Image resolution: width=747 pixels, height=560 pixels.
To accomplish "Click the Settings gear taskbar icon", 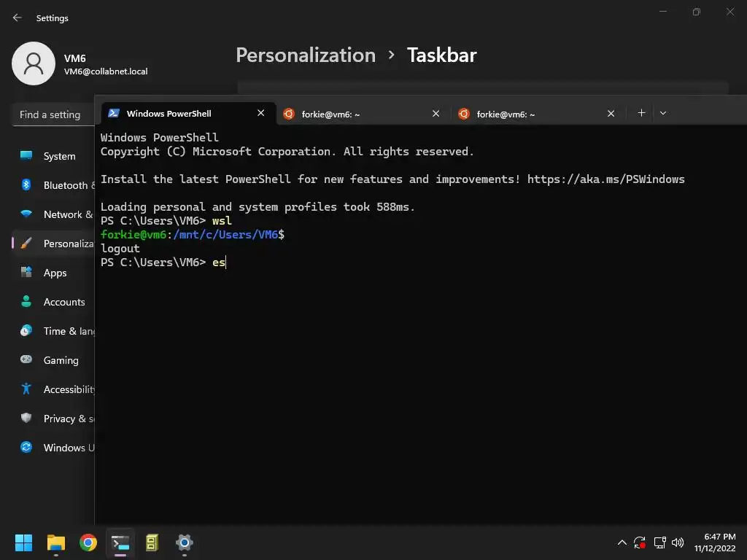I will (x=185, y=542).
